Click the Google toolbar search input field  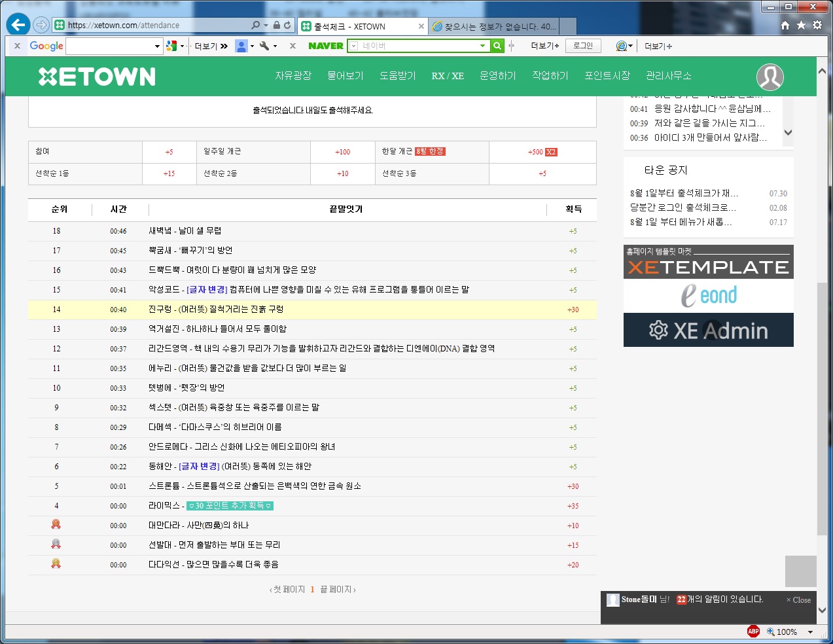[x=109, y=46]
